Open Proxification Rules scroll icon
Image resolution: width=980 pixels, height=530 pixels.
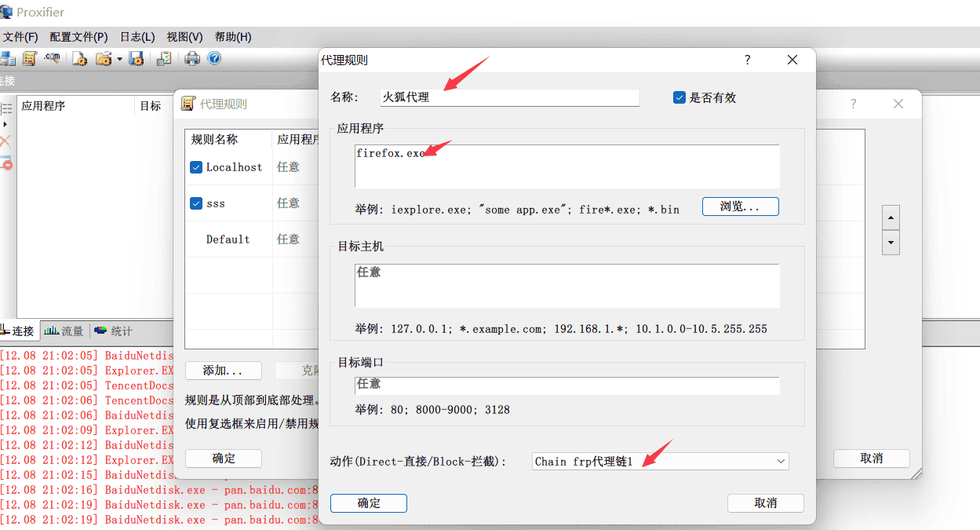tap(30, 58)
